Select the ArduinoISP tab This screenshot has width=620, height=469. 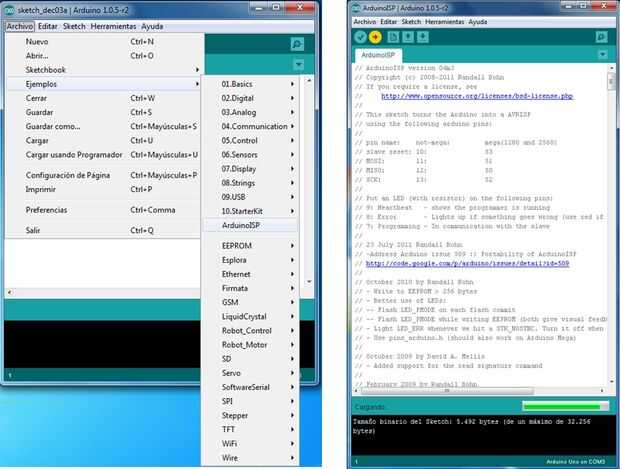[378, 55]
